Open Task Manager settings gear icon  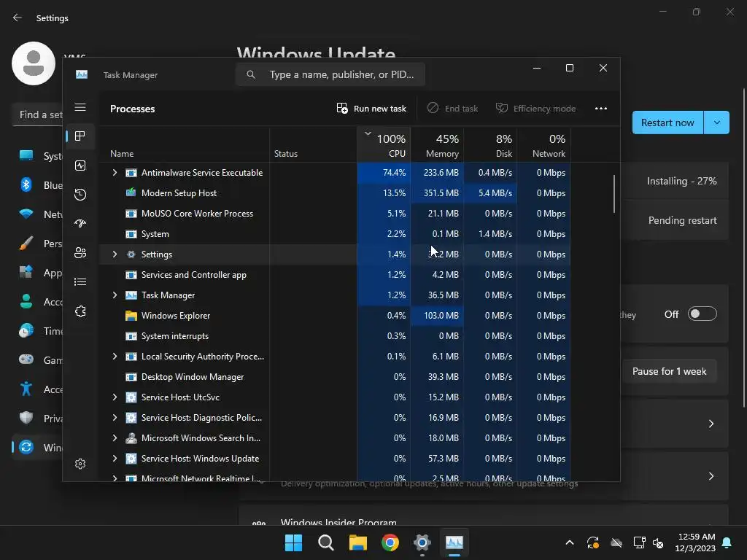80,463
